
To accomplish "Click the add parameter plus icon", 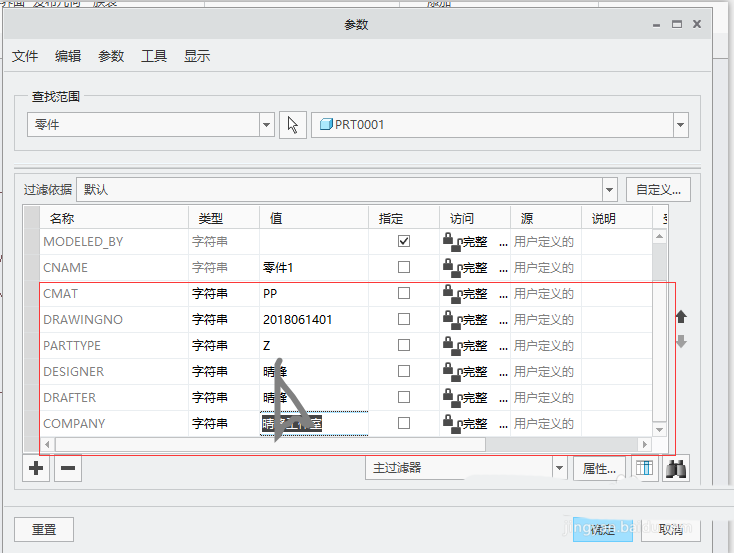I will click(36, 468).
